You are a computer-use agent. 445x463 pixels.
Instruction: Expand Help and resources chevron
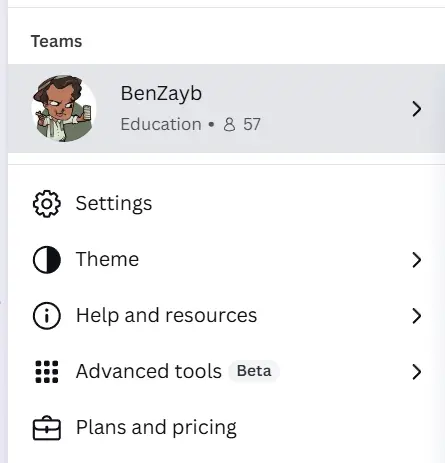[x=416, y=316]
